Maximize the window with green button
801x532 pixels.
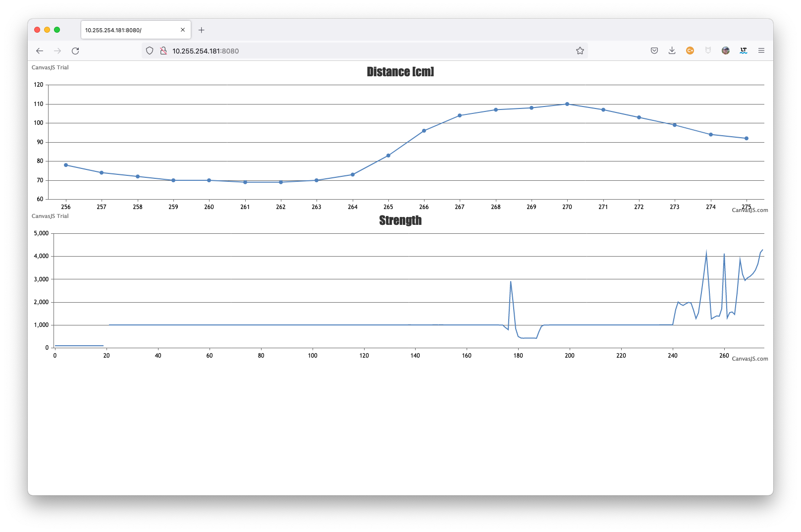(x=57, y=30)
